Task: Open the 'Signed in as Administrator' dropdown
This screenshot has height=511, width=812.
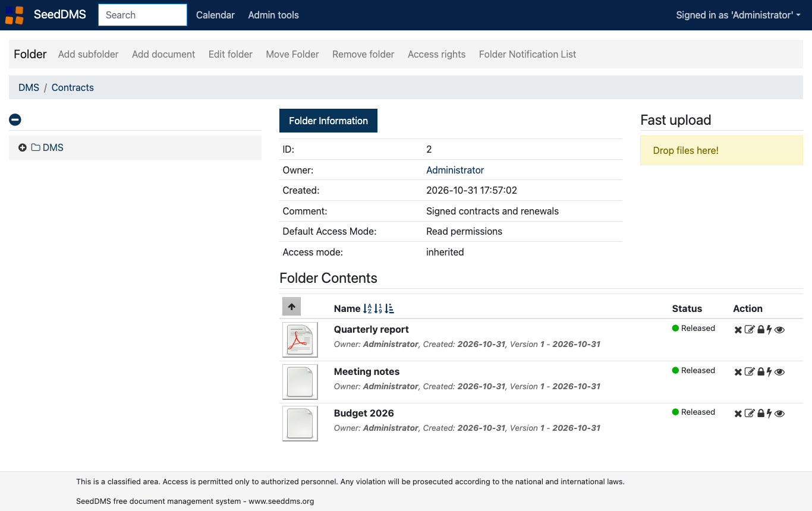Action: pyautogui.click(x=738, y=15)
